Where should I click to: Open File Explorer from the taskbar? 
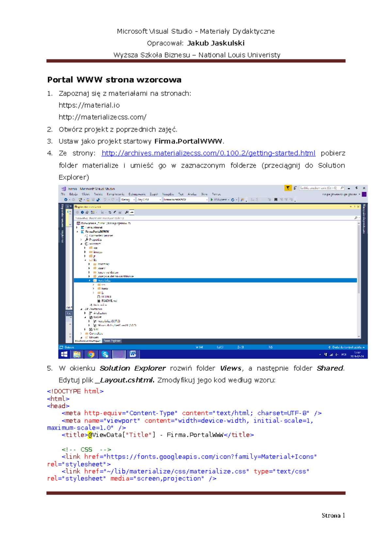[77, 354]
